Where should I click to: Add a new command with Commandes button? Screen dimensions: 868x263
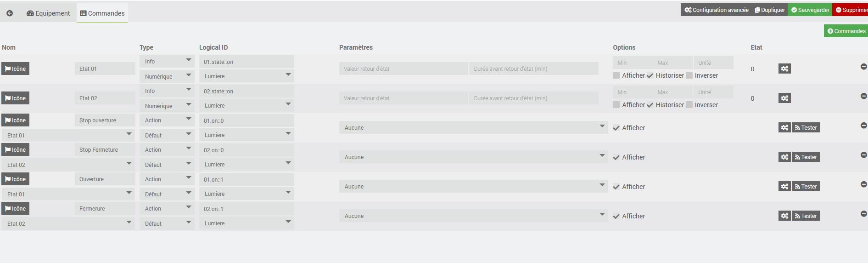pos(846,31)
